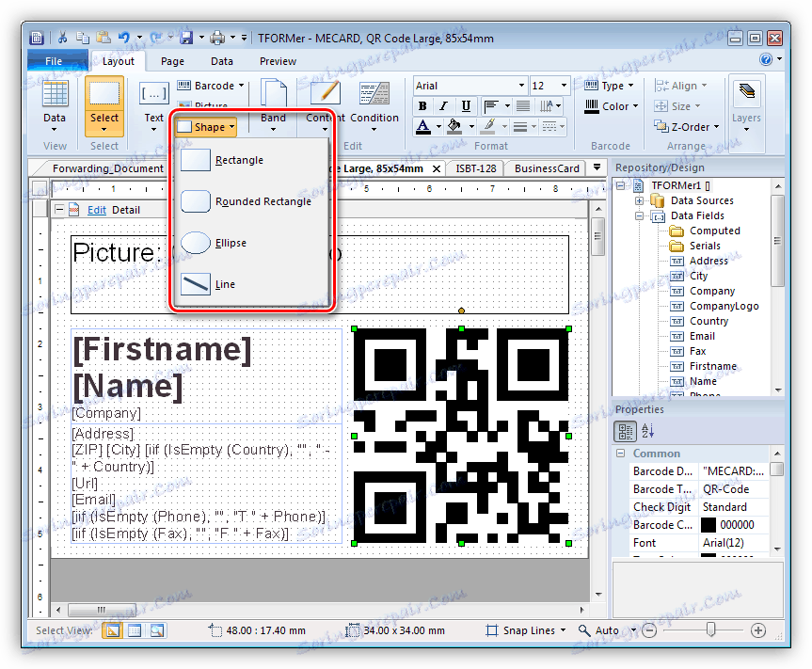Click the Barcode Color black swatch

pos(709,525)
